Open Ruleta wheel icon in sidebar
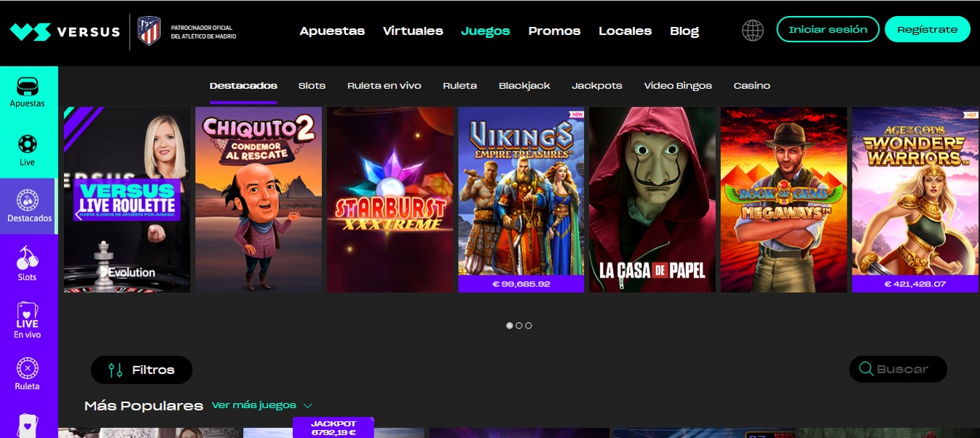This screenshot has width=980, height=438. tap(28, 369)
